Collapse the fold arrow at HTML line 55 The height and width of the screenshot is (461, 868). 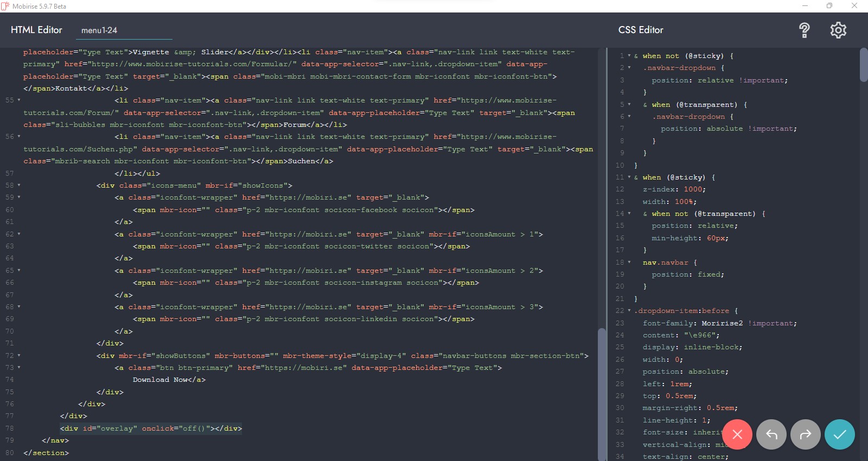[x=19, y=100]
